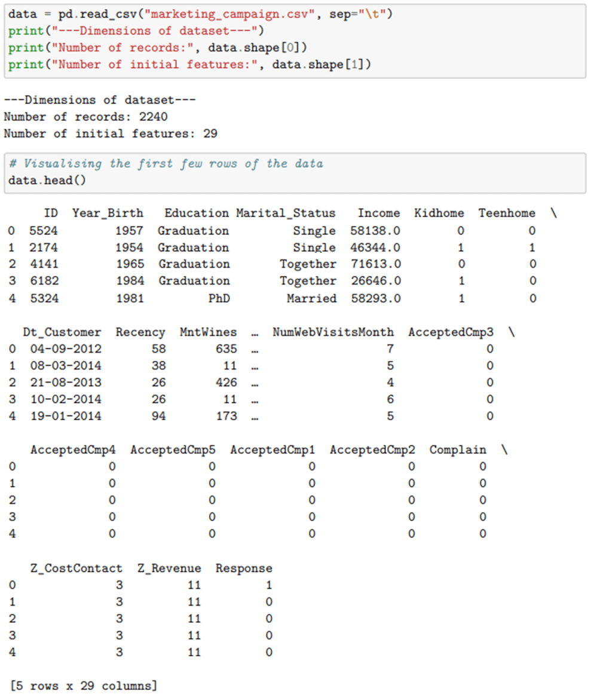
Task: Select MntWines value 635
Action: (226, 349)
